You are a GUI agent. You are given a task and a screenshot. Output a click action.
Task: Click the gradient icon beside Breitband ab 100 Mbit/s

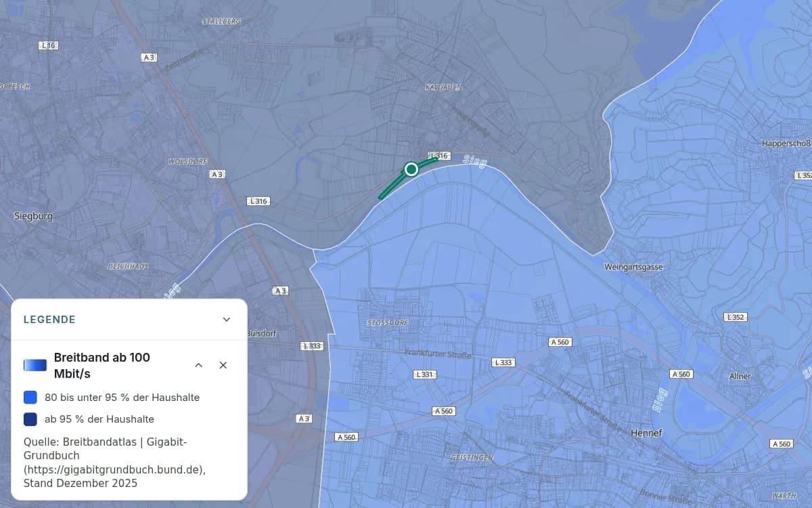click(35, 365)
